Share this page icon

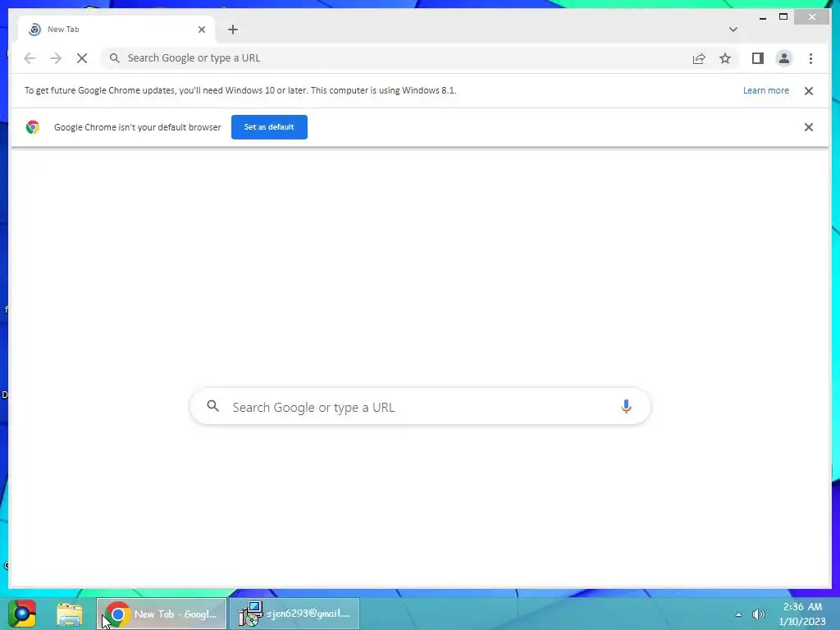[699, 58]
